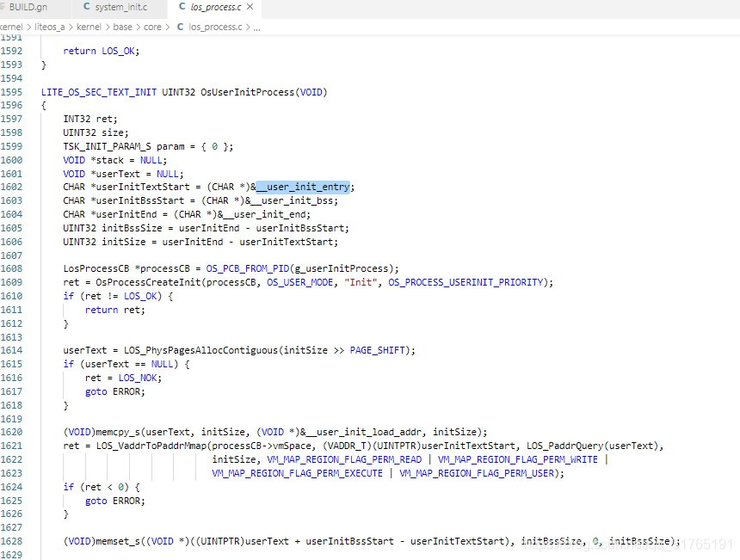Click LOS_PhysPagesAllocContiguous call
The width and height of the screenshot is (740, 560).
(x=201, y=350)
